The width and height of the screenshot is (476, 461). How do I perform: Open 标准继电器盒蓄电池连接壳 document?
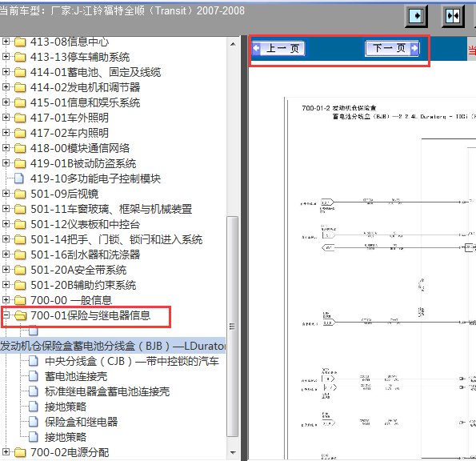coord(107,391)
